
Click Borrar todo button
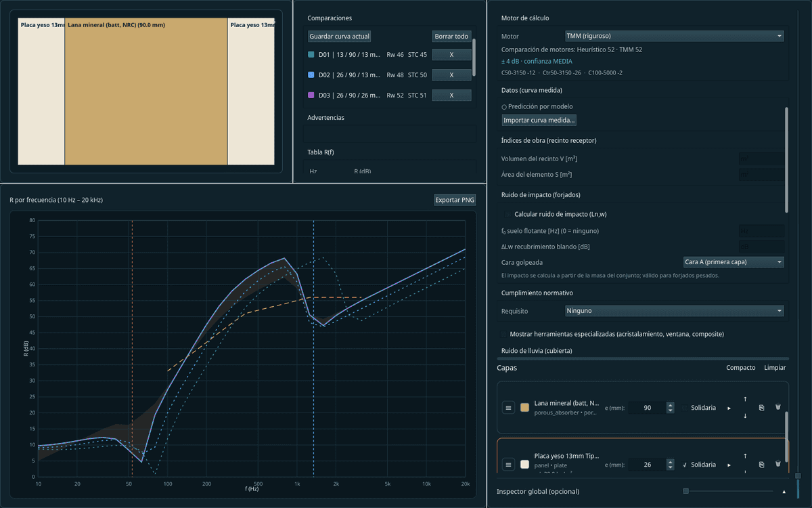click(x=451, y=36)
